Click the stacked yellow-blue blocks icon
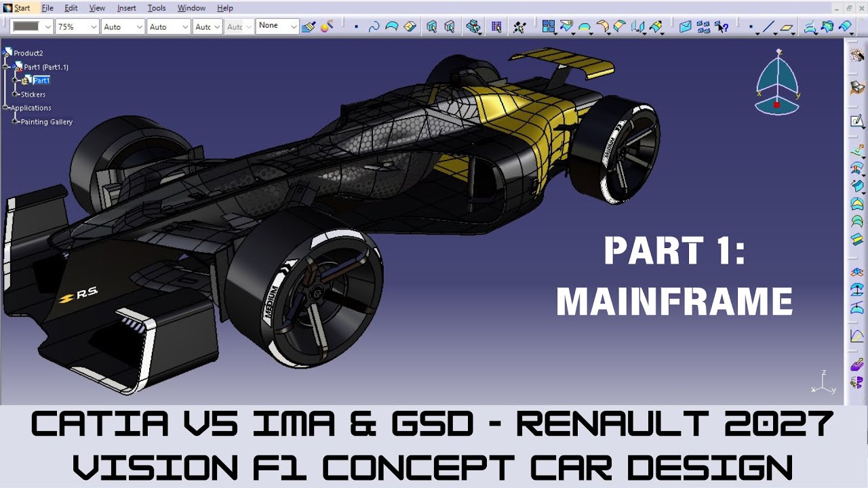The height and width of the screenshot is (488, 868). [473, 27]
